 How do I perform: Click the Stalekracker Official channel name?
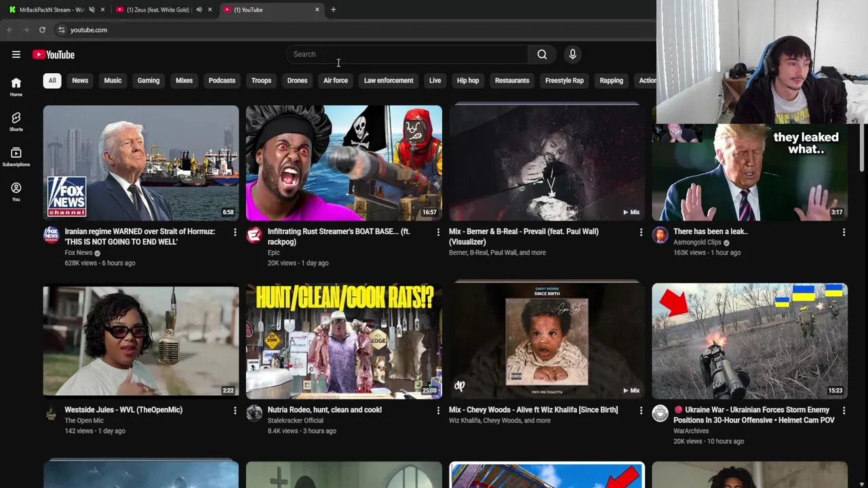coord(295,421)
